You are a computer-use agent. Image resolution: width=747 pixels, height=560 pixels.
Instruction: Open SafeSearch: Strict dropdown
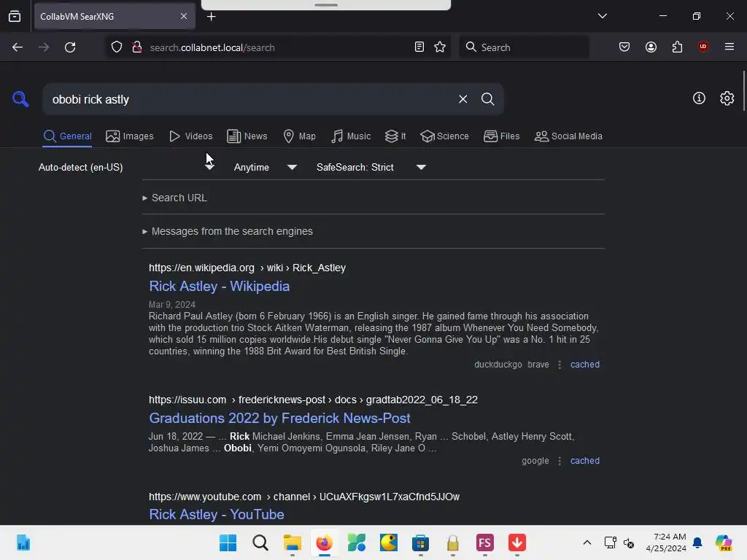pyautogui.click(x=371, y=167)
